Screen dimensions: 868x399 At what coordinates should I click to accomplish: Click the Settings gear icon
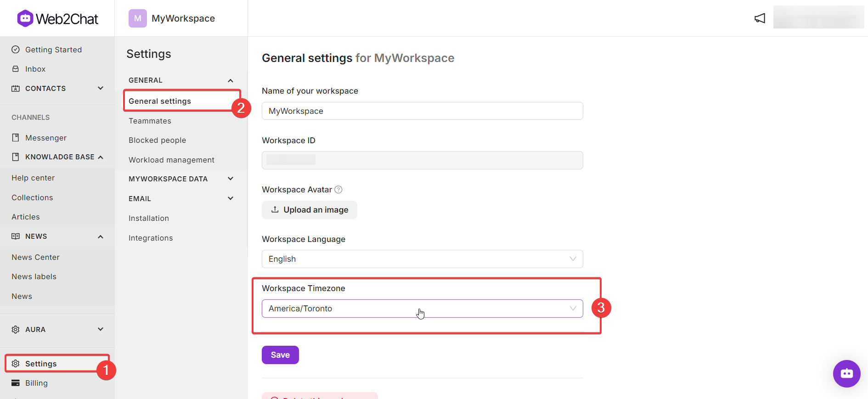click(16, 364)
